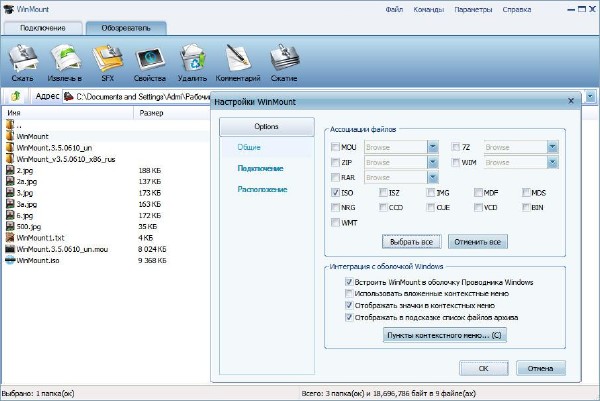
Task: Uncheck the ISO file association checkbox
Action: click(x=335, y=192)
